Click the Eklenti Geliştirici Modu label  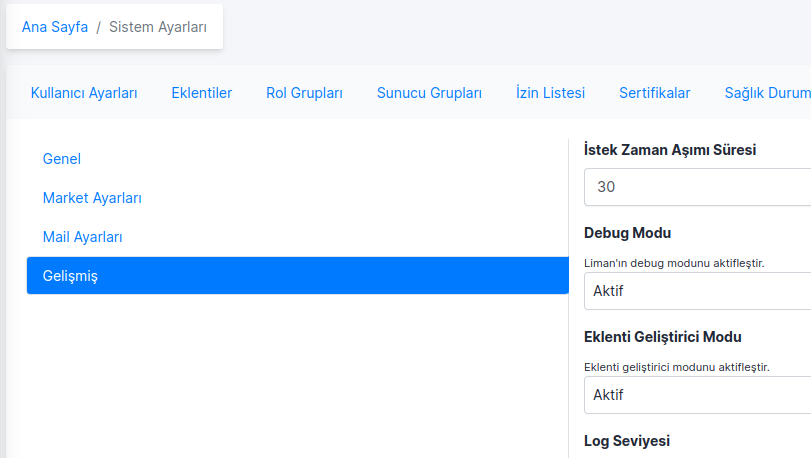pos(662,337)
